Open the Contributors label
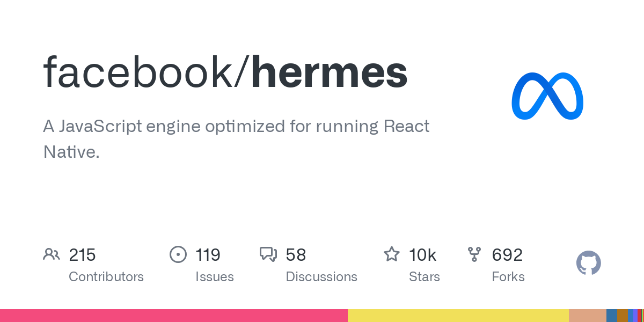This screenshot has width=644, height=322. point(106,277)
